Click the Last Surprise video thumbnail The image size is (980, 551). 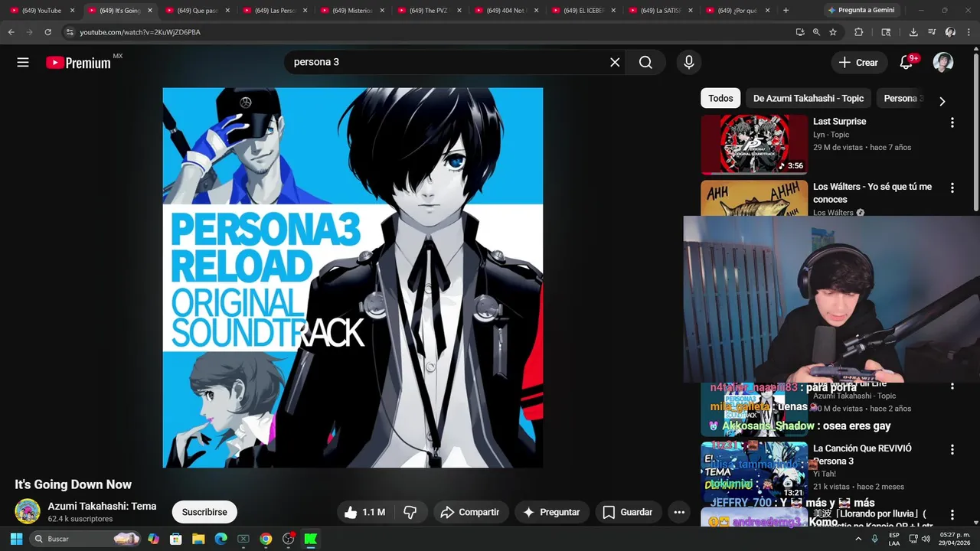[754, 145]
